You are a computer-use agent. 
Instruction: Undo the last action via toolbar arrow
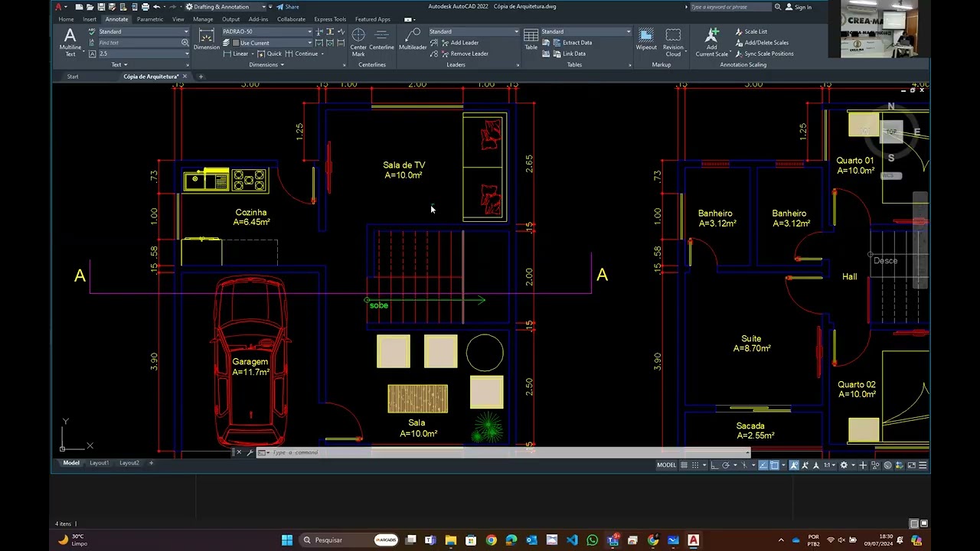click(x=156, y=7)
